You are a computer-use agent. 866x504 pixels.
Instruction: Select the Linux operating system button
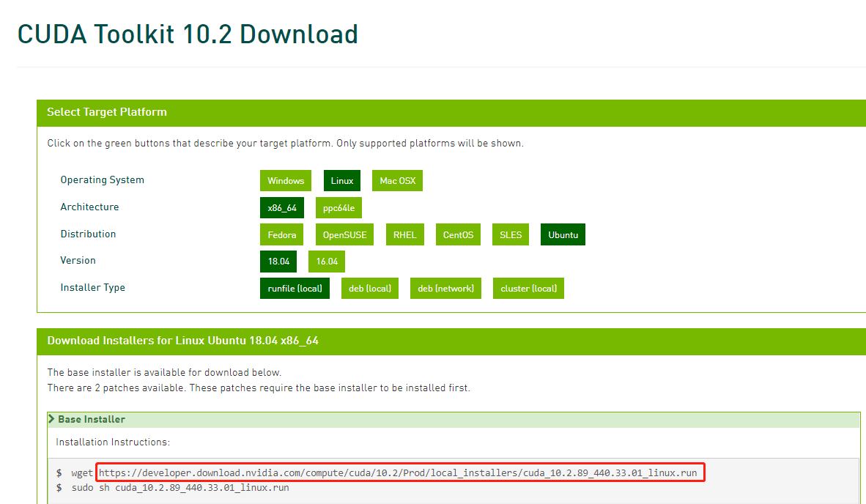[x=342, y=180]
